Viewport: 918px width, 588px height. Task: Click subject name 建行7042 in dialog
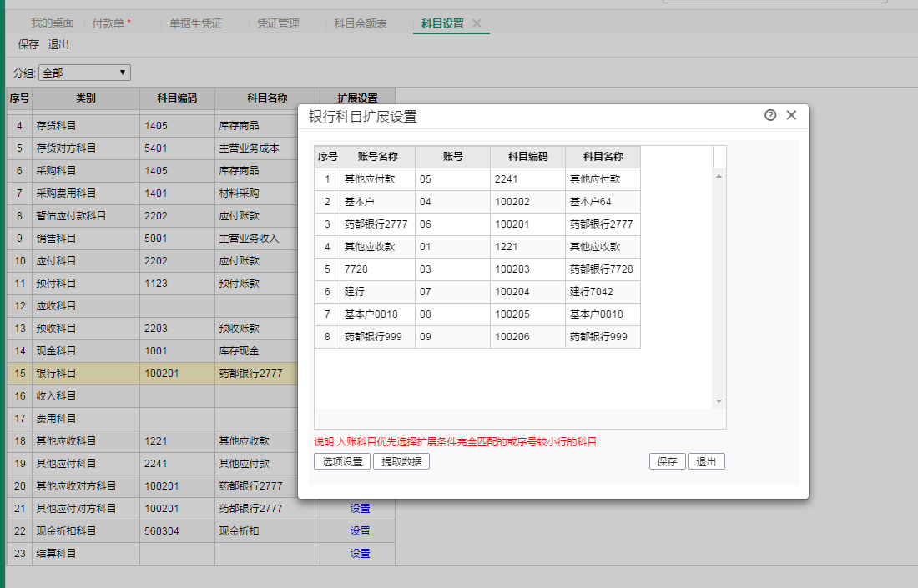point(603,292)
